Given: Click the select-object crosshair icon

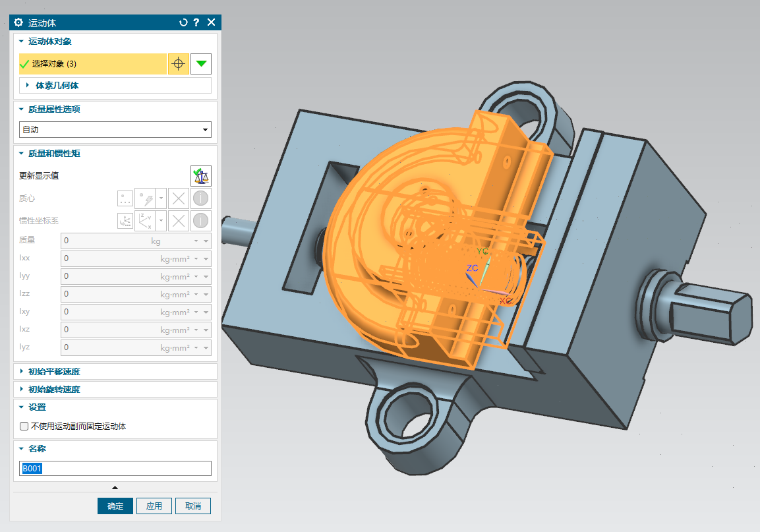Looking at the screenshot, I should pyautogui.click(x=178, y=64).
